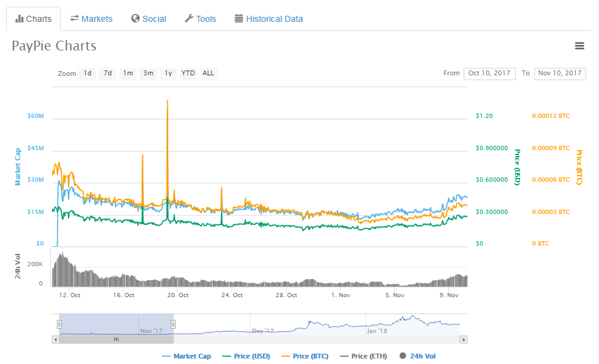The height and width of the screenshot is (364, 599).
Task: Toggle the 24h Vol legend entry
Action: pyautogui.click(x=417, y=356)
